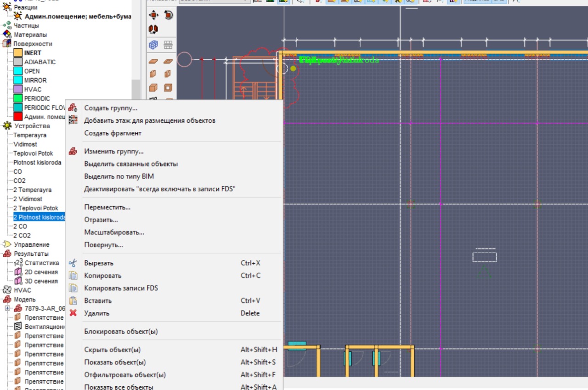Select the Rotate Objects tool
Image resolution: width=588 pixels, height=390 pixels.
(x=168, y=15)
